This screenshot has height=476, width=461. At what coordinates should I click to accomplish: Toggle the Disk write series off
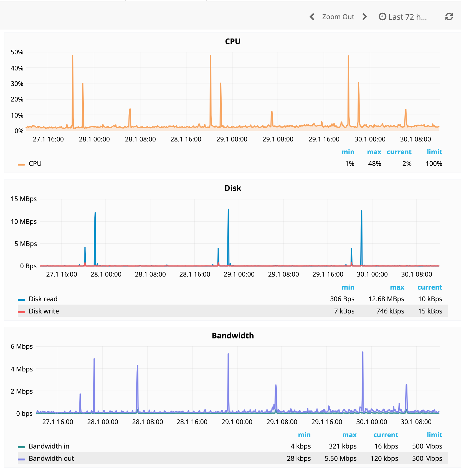point(44,311)
